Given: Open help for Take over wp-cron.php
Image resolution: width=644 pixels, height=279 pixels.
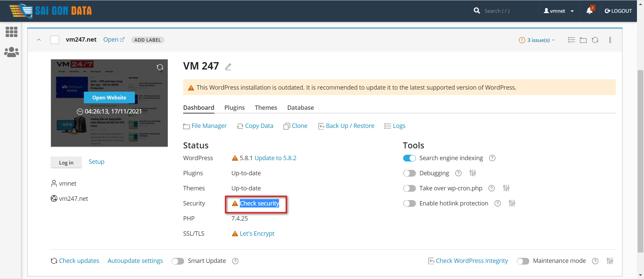Looking at the screenshot, I should (491, 188).
